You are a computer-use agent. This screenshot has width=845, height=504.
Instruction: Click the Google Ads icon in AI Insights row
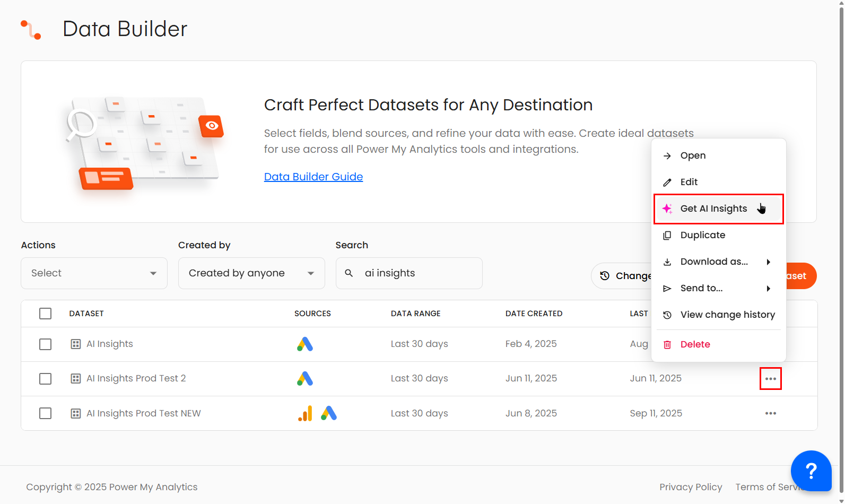point(305,344)
